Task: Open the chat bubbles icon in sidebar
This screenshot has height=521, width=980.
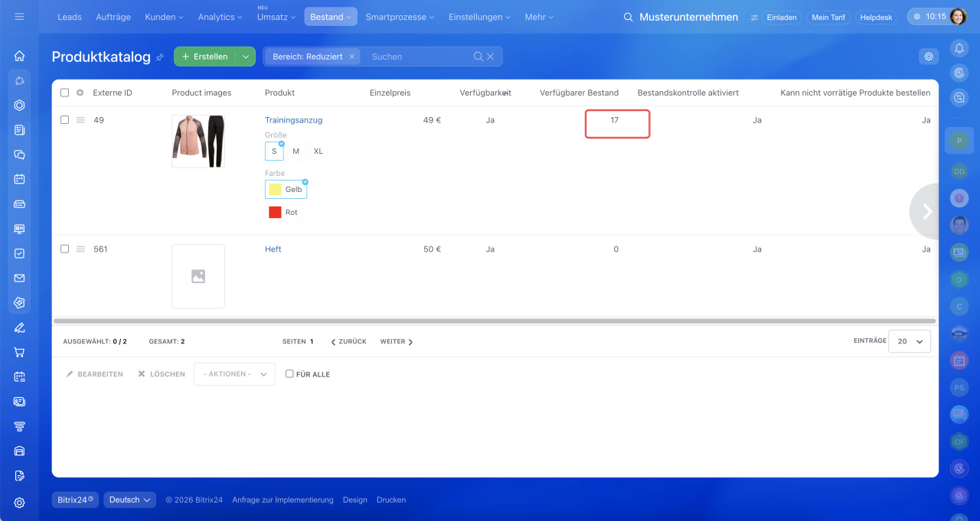Action: (x=19, y=155)
